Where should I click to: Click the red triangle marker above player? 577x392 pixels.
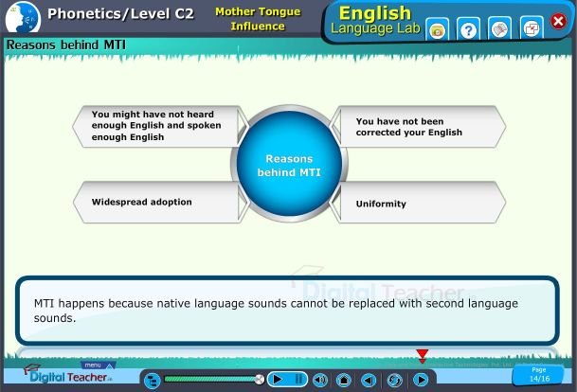[x=423, y=356]
